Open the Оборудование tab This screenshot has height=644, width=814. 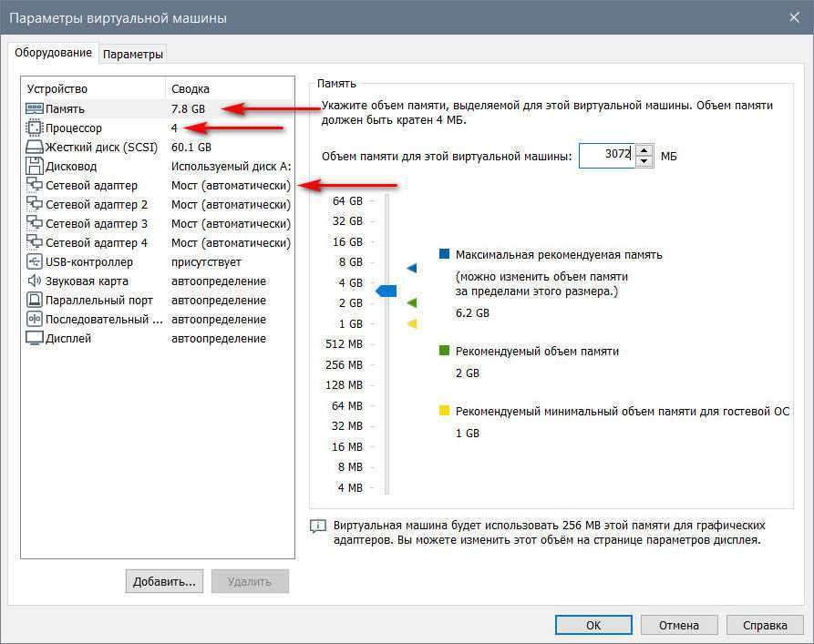pyautogui.click(x=54, y=53)
